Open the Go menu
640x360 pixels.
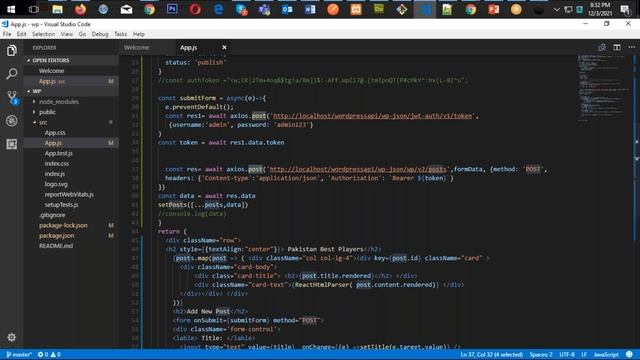click(x=82, y=34)
